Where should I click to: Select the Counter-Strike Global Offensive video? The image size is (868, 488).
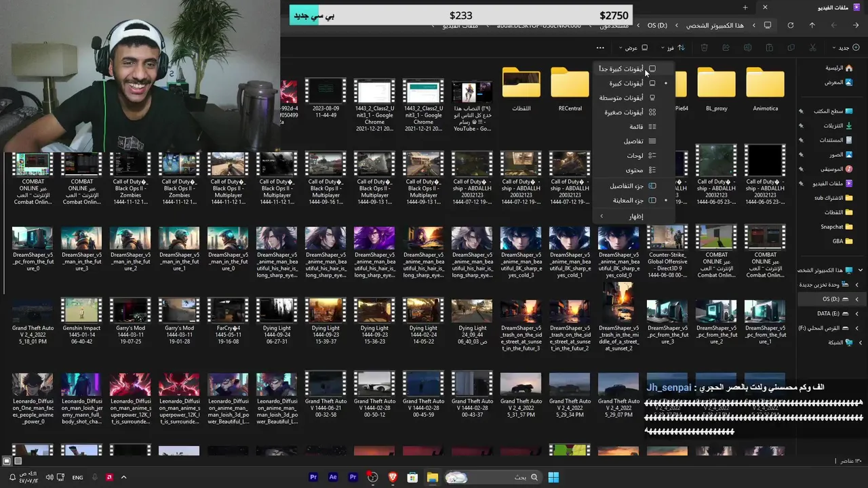coord(667,250)
